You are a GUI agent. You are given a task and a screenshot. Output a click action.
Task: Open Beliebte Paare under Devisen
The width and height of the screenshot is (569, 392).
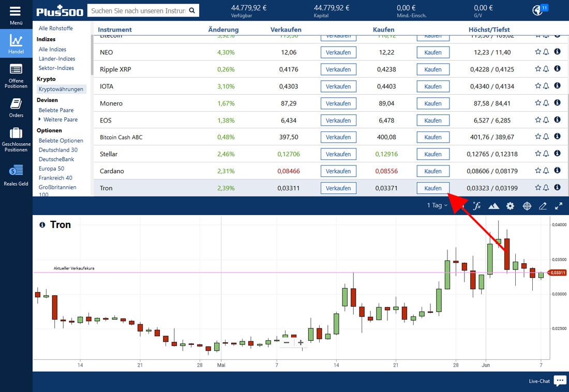click(x=56, y=110)
